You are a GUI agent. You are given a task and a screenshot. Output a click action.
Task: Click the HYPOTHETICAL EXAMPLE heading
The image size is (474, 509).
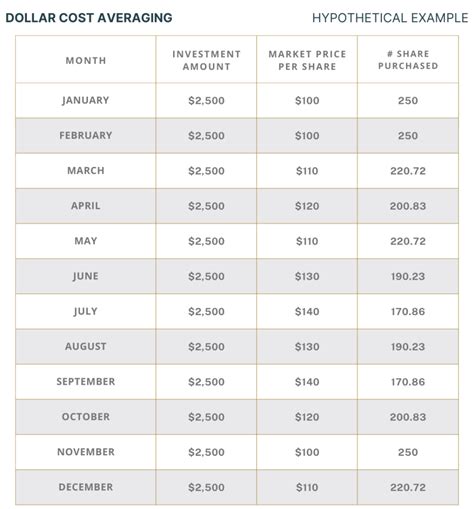390,18
